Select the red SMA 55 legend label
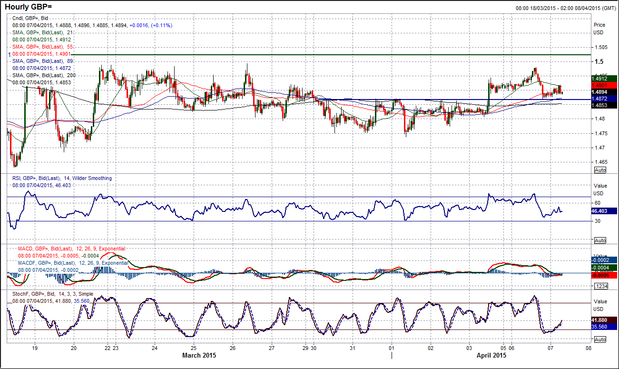The height and width of the screenshot is (369, 619). (x=44, y=47)
